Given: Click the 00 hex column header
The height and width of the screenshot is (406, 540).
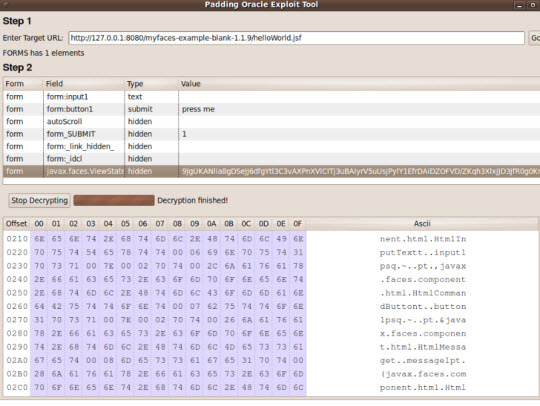Looking at the screenshot, I should pos(39,224).
